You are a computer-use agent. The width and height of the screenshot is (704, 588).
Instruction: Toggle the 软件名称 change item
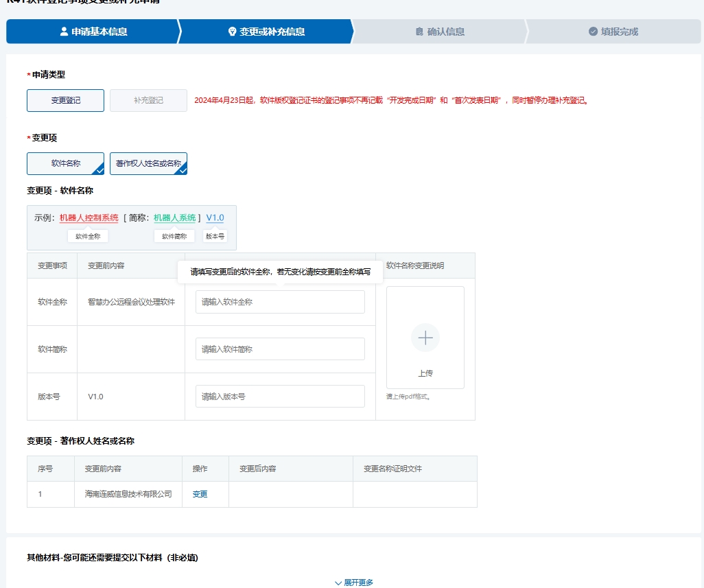65,163
